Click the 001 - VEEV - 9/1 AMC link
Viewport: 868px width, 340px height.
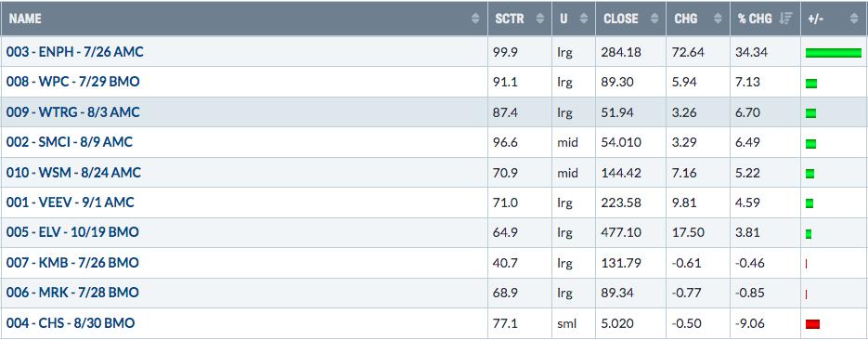pos(71,203)
